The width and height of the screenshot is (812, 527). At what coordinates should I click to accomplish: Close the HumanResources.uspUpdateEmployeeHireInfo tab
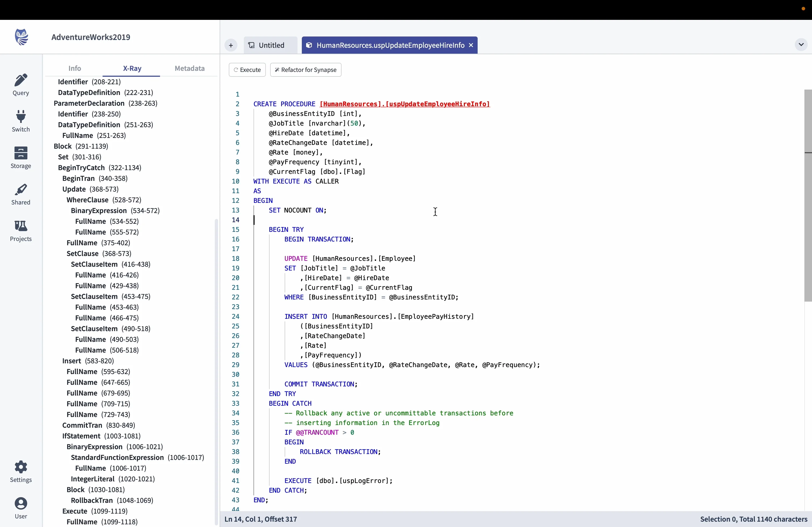coord(471,45)
